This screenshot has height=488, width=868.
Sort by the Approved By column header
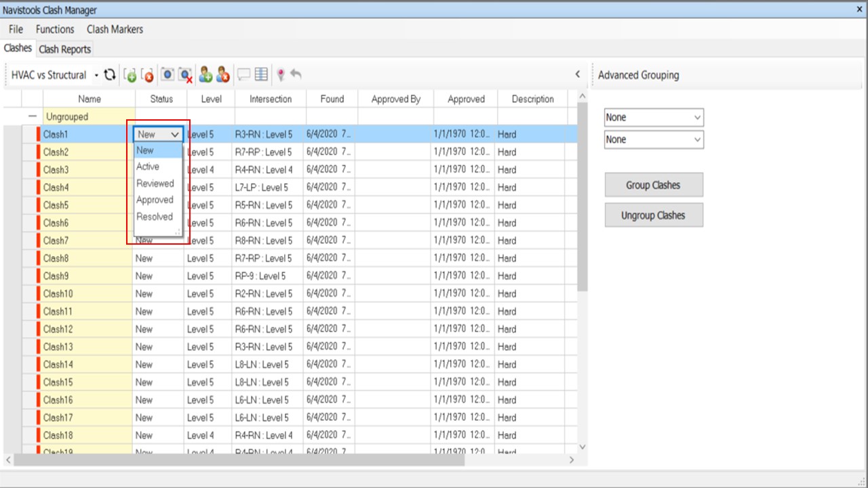(x=396, y=99)
